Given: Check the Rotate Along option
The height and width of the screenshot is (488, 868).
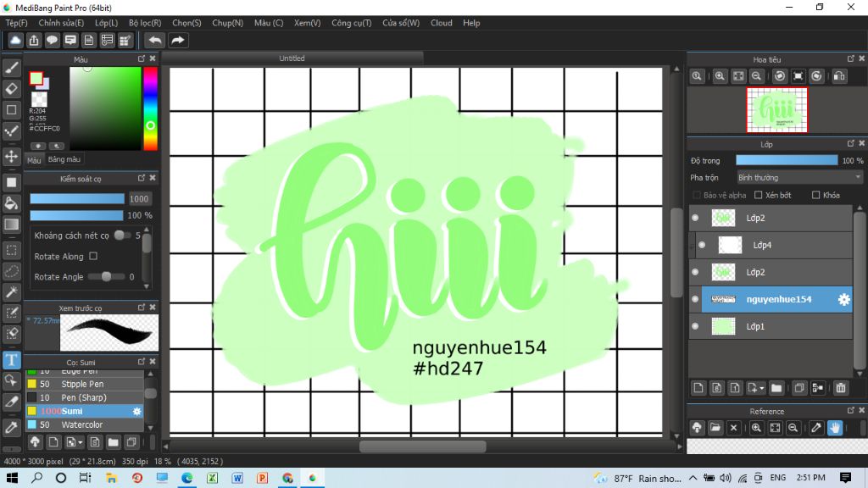Looking at the screenshot, I should (93, 256).
